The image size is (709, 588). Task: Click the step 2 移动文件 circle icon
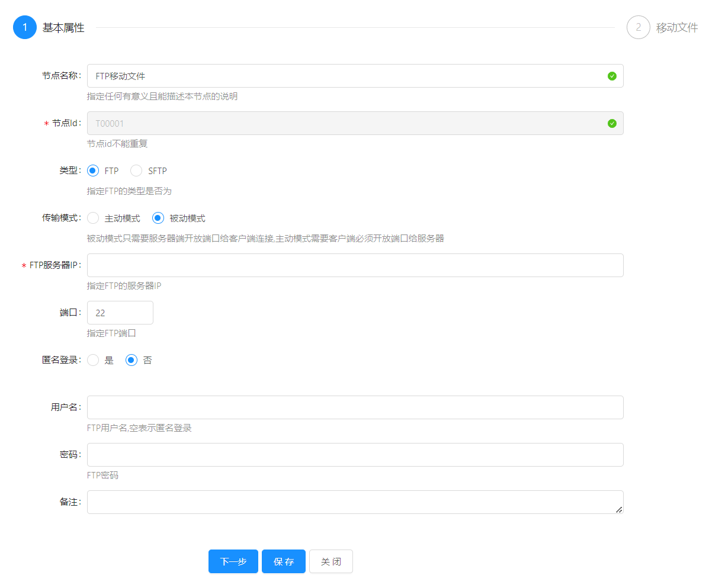click(x=638, y=27)
